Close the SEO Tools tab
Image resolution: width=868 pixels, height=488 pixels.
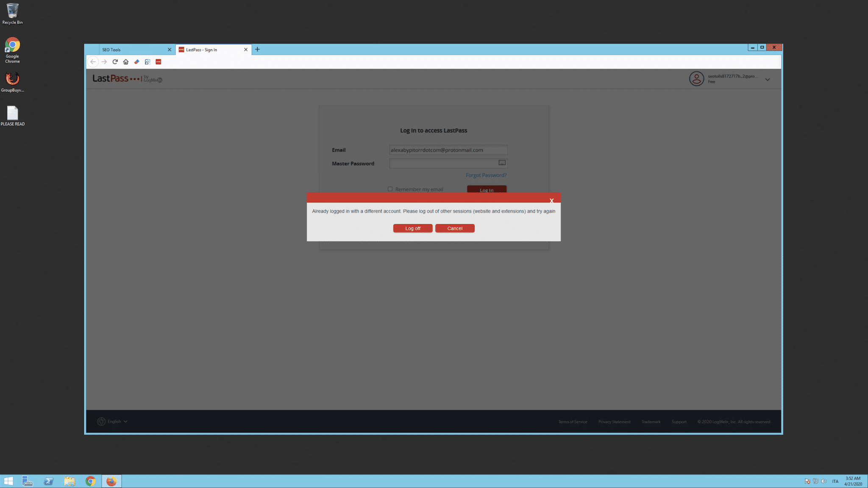(170, 50)
